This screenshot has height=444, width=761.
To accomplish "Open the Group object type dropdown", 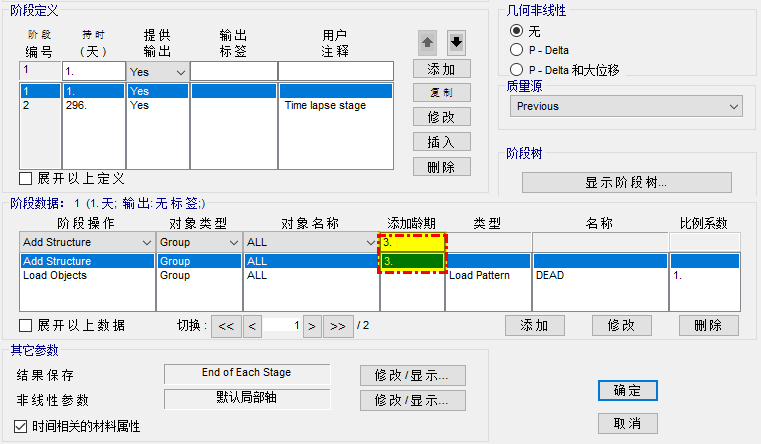I will tap(199, 242).
